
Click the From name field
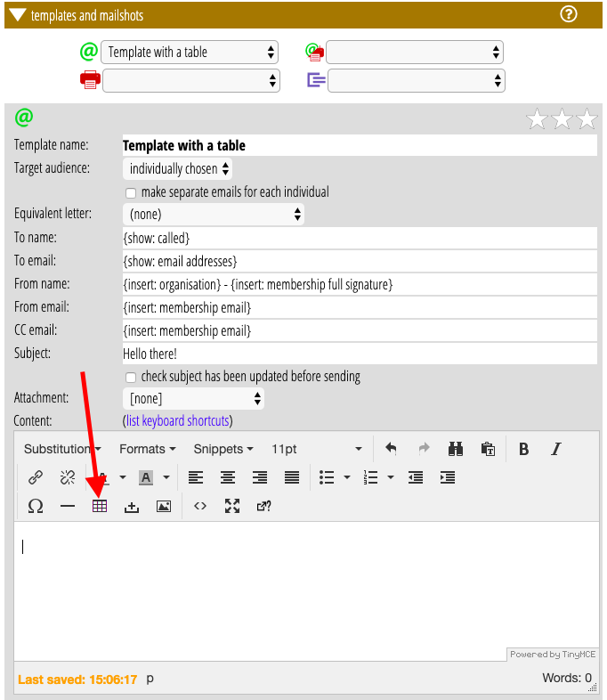point(360,284)
